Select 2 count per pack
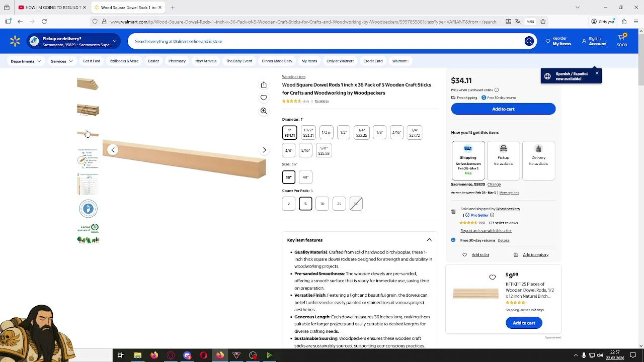Viewport: 644px width, 362px height. [289, 204]
